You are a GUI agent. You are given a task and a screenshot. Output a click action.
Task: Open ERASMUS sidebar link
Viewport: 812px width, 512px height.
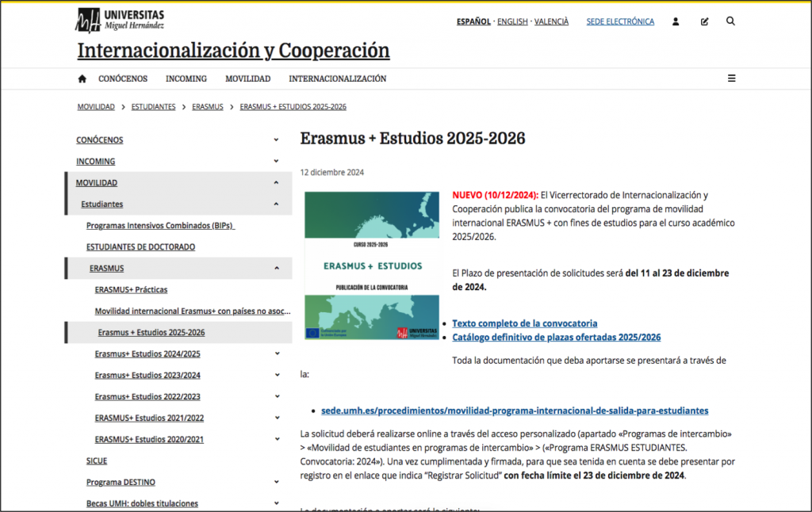pos(107,268)
